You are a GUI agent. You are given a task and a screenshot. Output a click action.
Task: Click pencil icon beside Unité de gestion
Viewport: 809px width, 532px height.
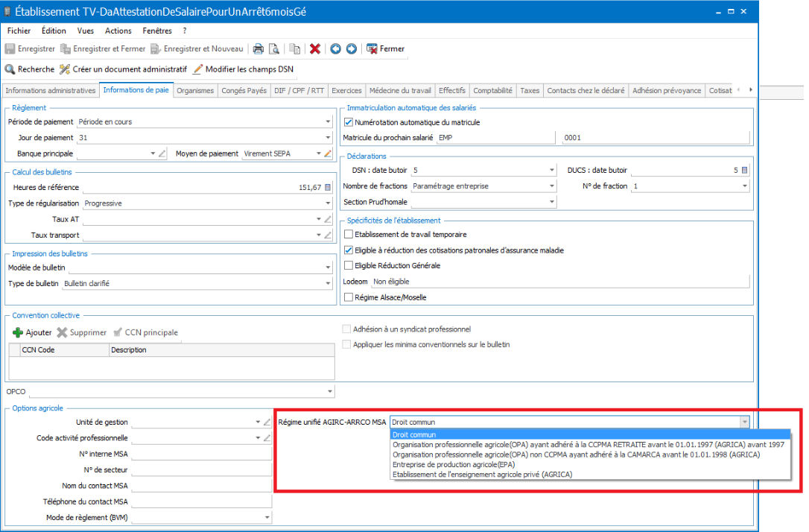coord(267,422)
